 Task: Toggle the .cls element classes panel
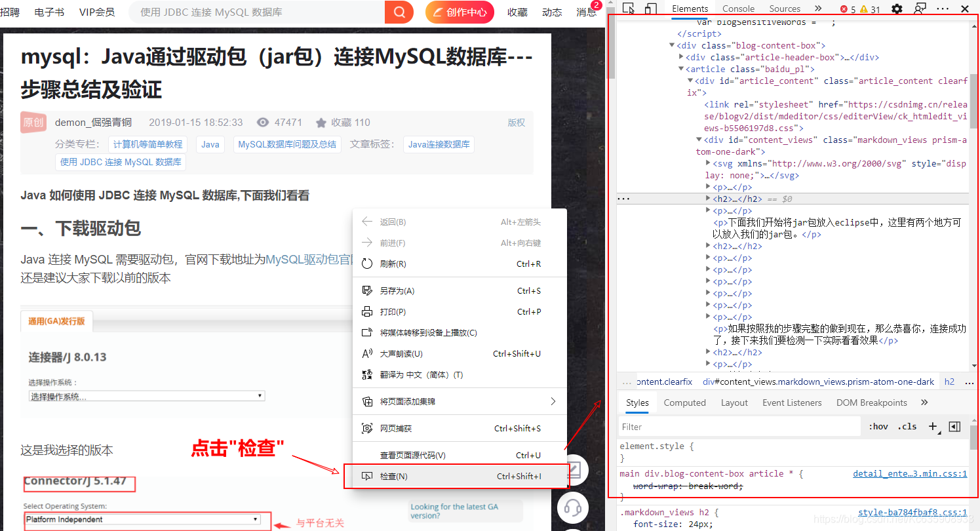point(907,426)
